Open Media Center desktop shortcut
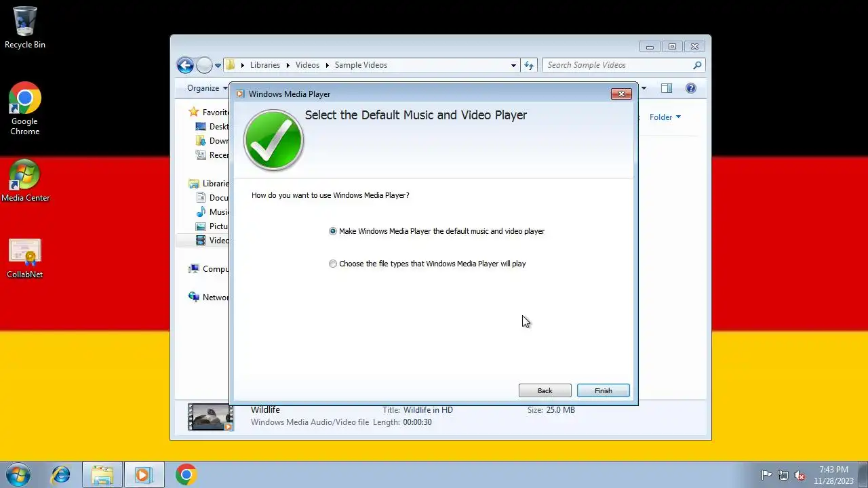868x488 pixels. pyautogui.click(x=25, y=181)
